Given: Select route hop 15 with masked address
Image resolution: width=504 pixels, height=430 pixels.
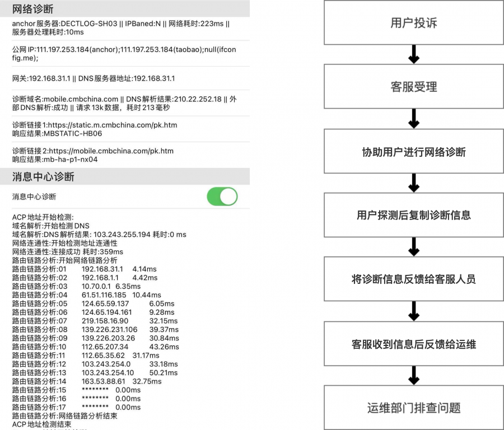Looking at the screenshot, I should click(76, 390).
